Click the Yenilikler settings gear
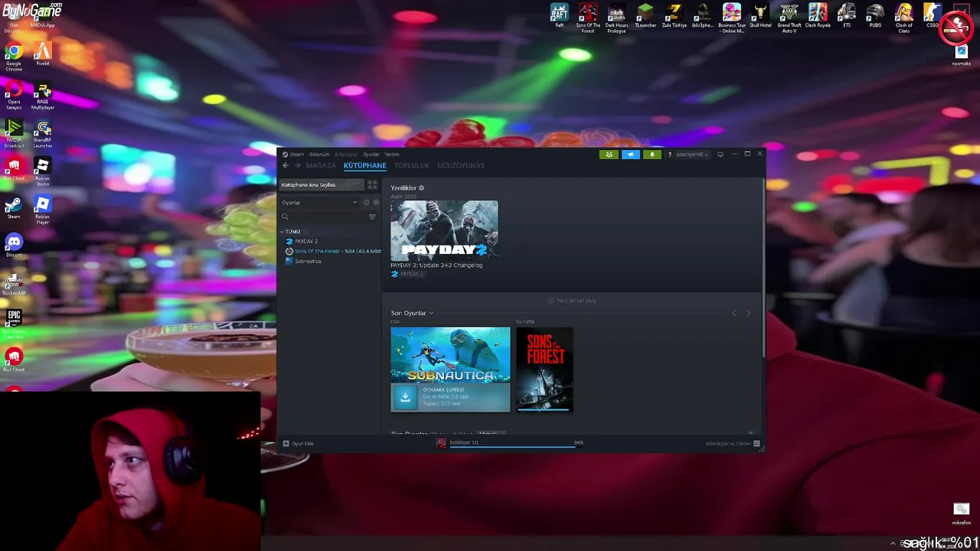The image size is (980, 551). [x=421, y=188]
